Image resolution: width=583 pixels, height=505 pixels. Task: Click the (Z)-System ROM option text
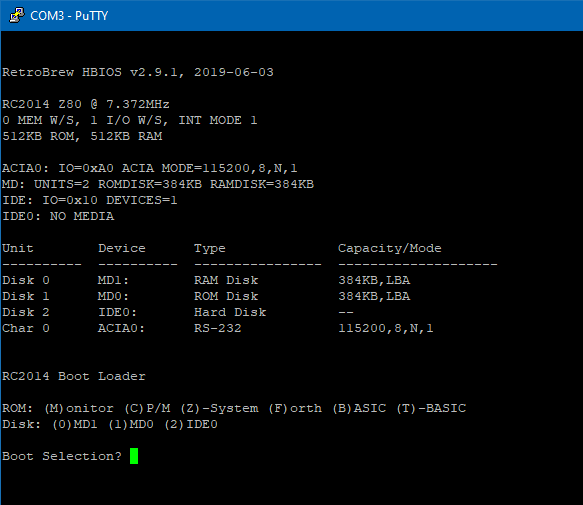pos(219,408)
